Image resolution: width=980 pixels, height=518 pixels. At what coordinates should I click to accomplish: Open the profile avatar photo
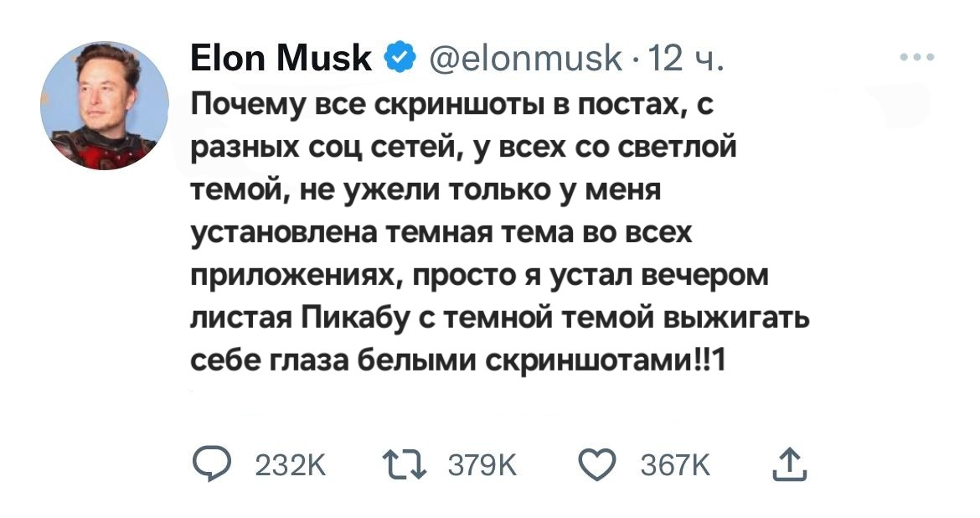[104, 106]
